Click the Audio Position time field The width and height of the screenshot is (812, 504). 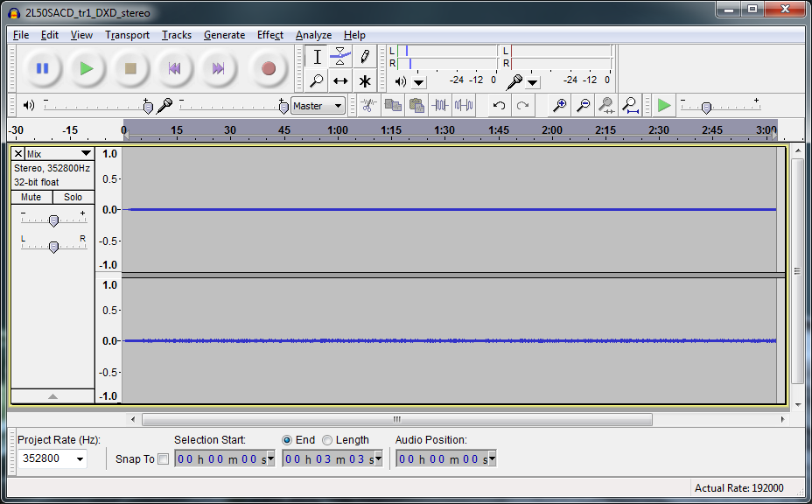[446, 458]
